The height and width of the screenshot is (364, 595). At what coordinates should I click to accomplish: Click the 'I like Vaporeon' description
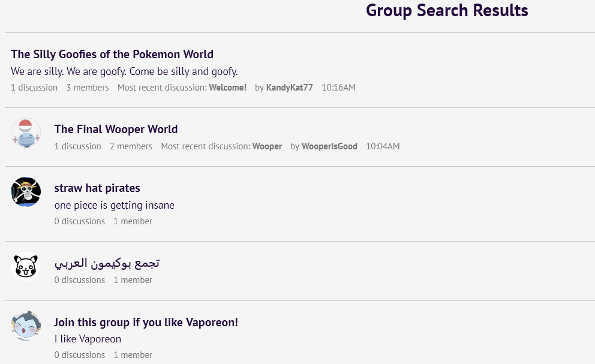(88, 339)
